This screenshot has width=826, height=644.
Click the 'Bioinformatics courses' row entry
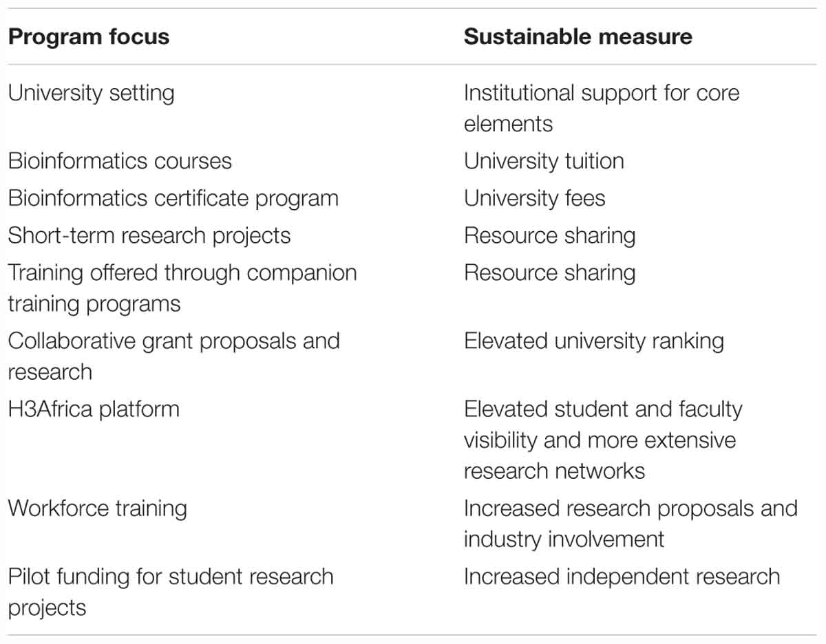[120, 161]
